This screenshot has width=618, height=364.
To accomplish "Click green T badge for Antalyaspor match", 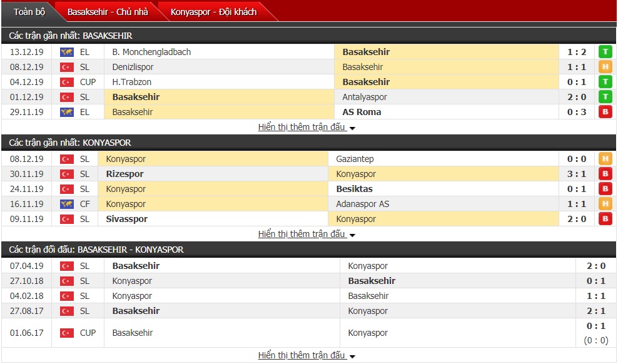I will tap(605, 97).
